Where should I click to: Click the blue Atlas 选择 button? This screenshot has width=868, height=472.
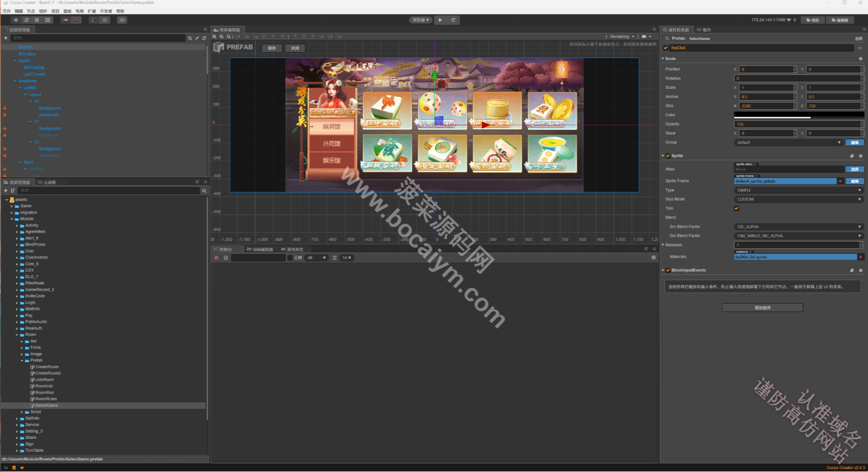[x=854, y=169]
